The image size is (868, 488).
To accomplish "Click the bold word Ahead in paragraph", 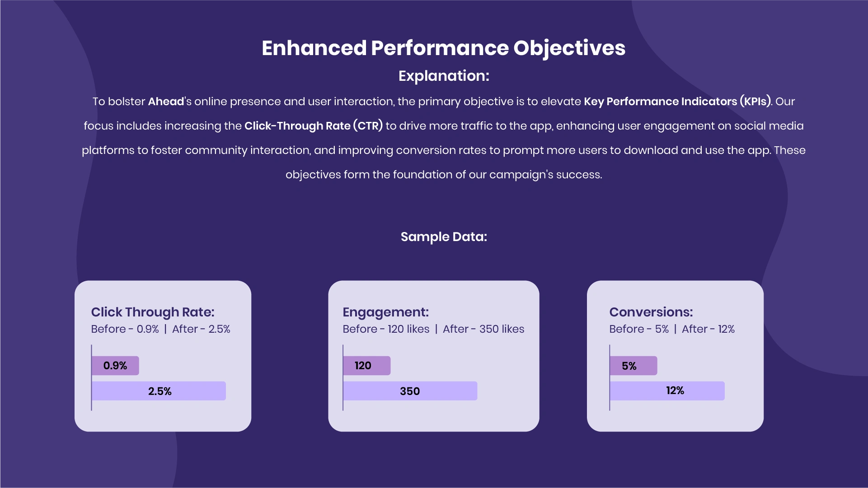I will coord(166,102).
